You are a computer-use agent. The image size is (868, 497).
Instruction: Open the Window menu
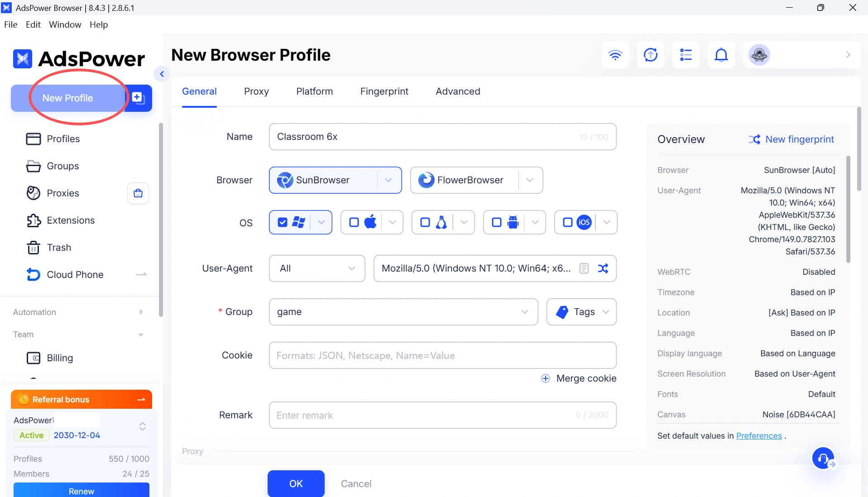65,24
